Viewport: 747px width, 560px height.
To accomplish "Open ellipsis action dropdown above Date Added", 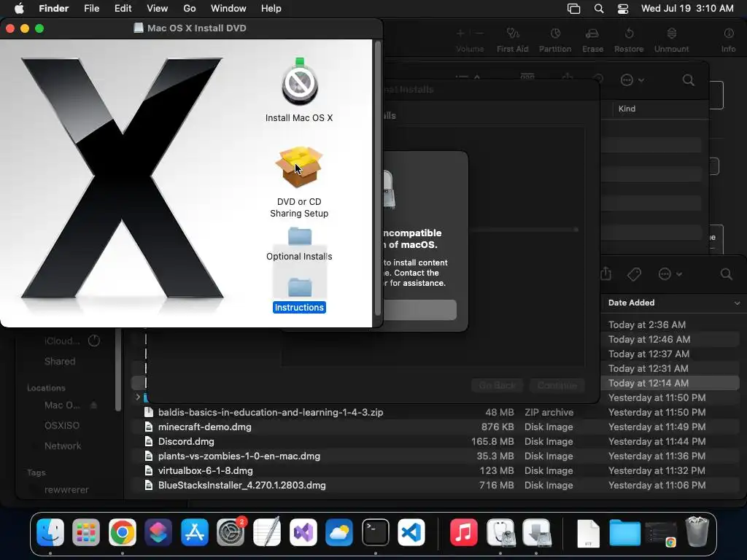I will tap(670, 274).
